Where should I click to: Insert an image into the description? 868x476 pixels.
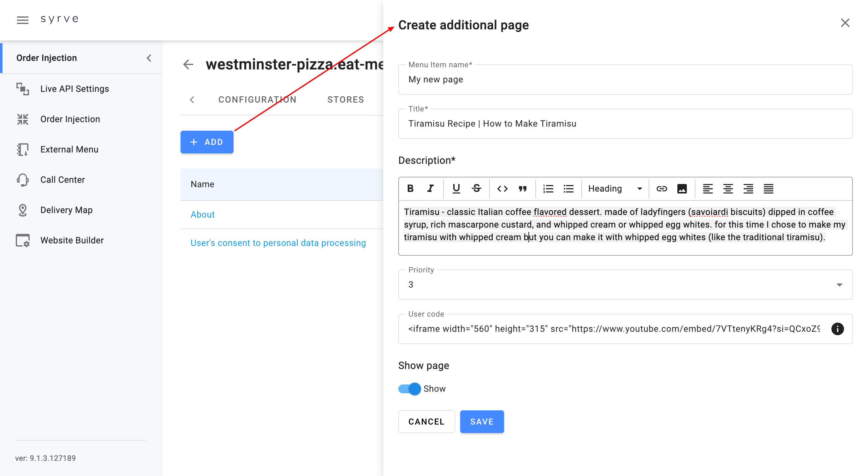click(682, 188)
